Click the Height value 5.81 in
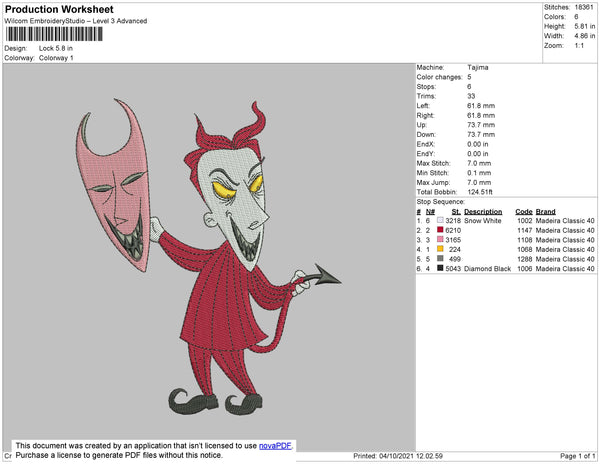 tap(585, 26)
